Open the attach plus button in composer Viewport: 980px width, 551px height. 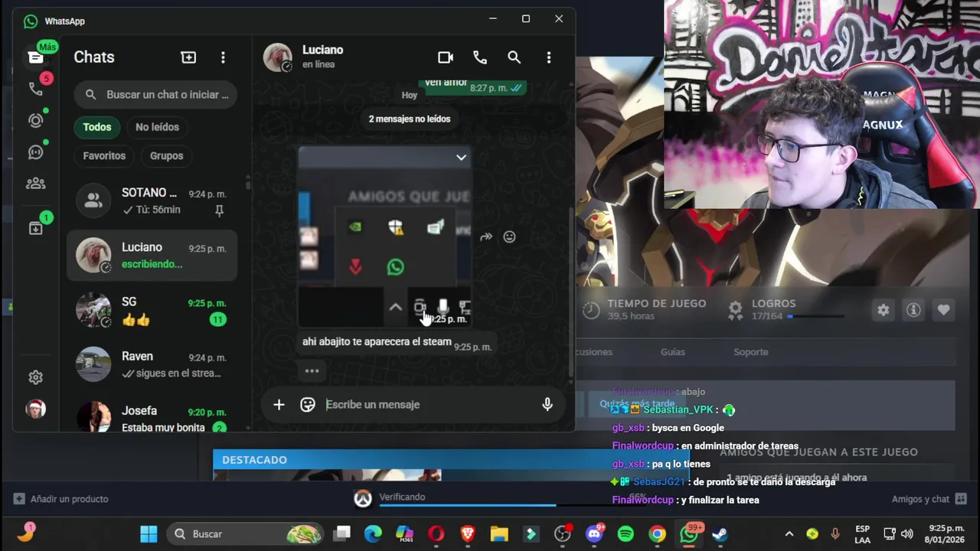coord(279,405)
